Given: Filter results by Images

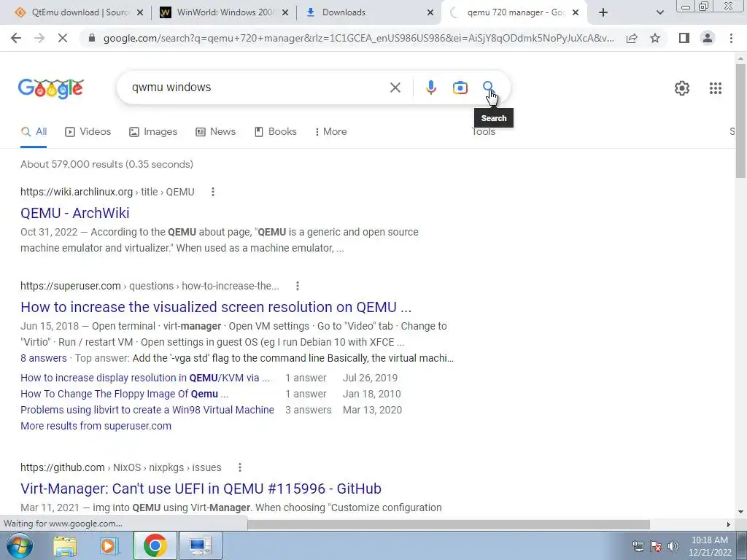Looking at the screenshot, I should click(153, 131).
